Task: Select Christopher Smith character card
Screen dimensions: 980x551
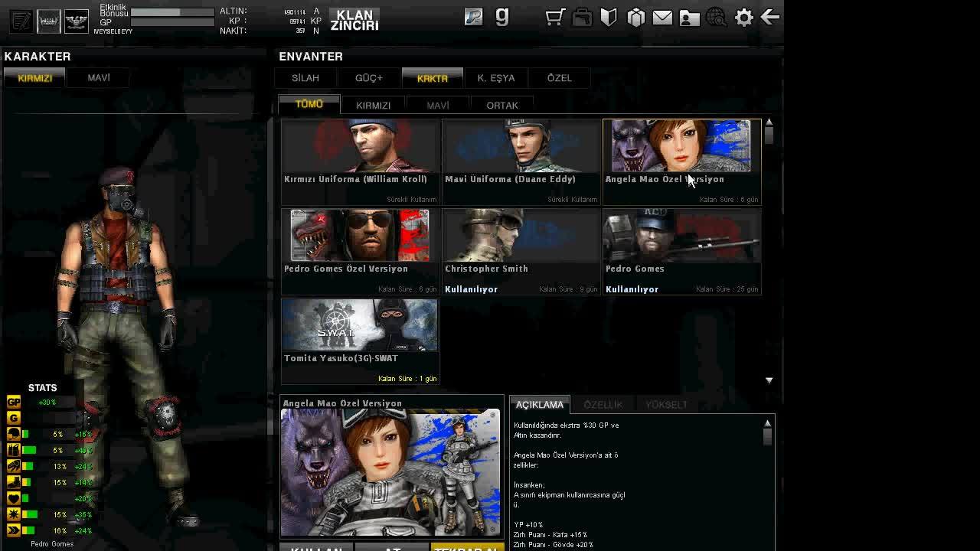Action: (521, 251)
